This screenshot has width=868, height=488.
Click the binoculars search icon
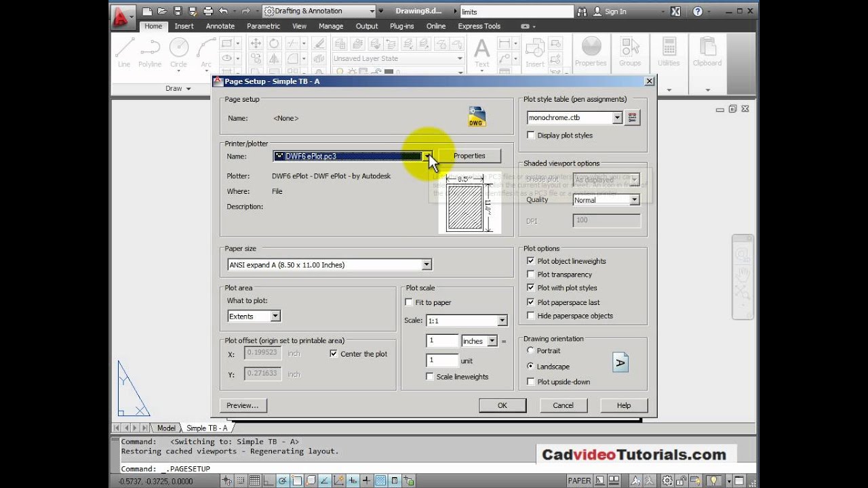click(582, 12)
